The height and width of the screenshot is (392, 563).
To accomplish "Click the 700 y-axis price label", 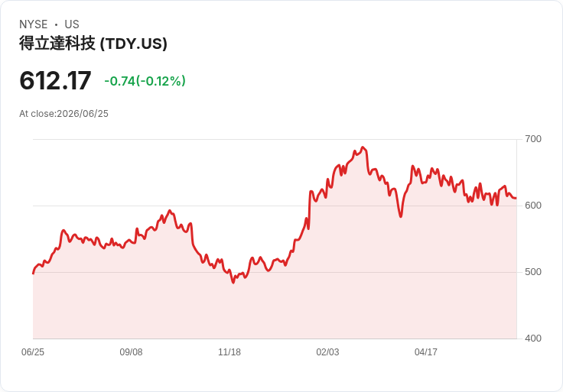I will [533, 139].
